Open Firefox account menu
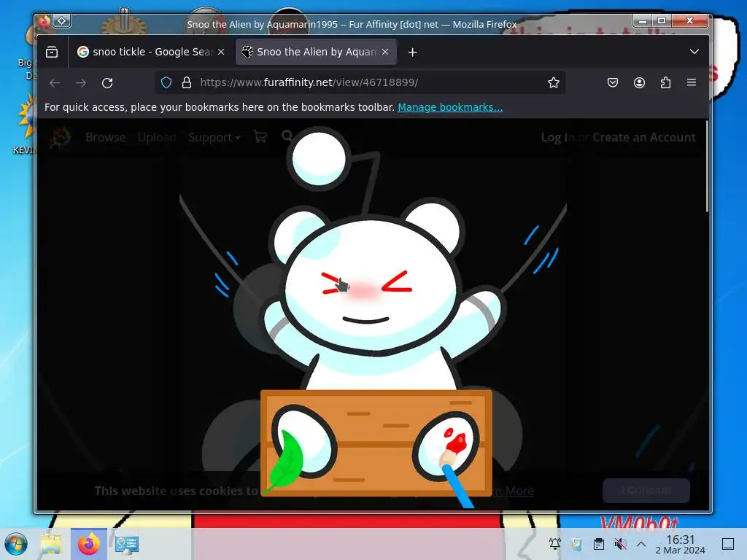747x560 pixels. coord(639,83)
